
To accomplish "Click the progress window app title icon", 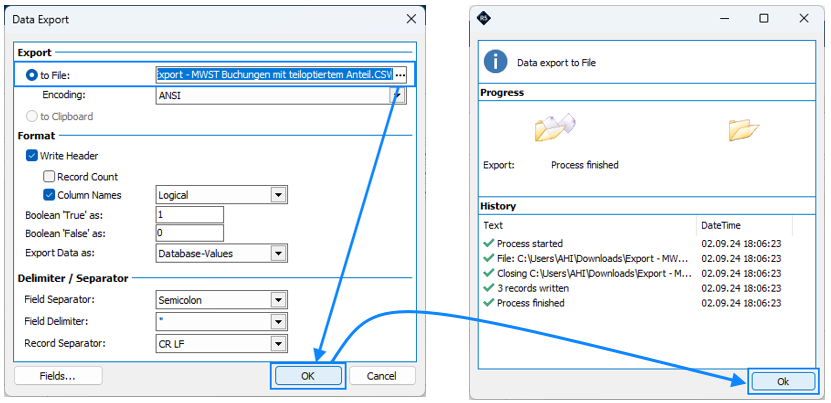I will click(484, 19).
